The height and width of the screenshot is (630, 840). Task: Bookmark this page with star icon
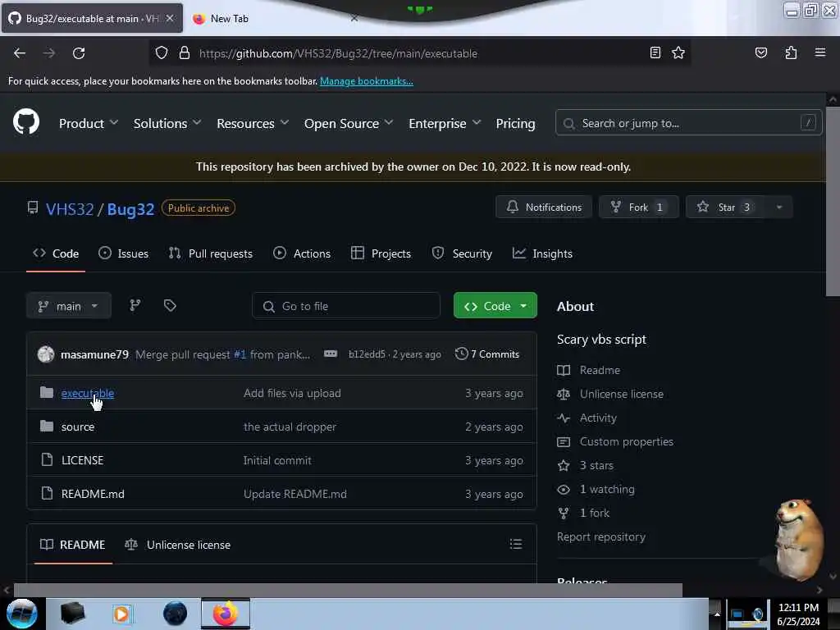coord(678,52)
